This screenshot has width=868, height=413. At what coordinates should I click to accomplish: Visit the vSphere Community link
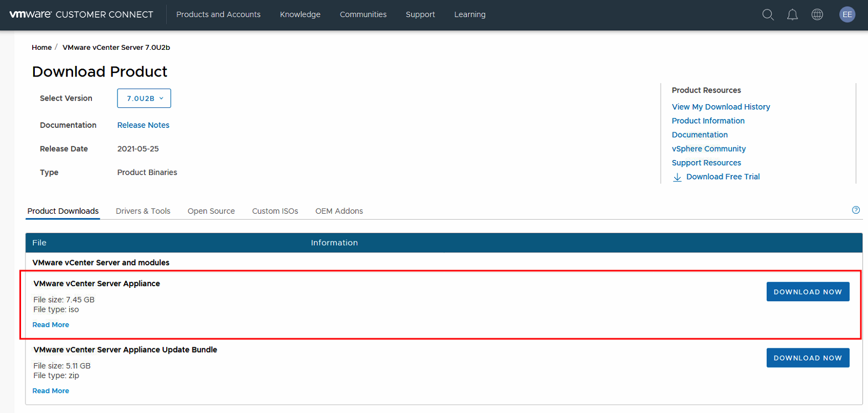click(x=708, y=149)
